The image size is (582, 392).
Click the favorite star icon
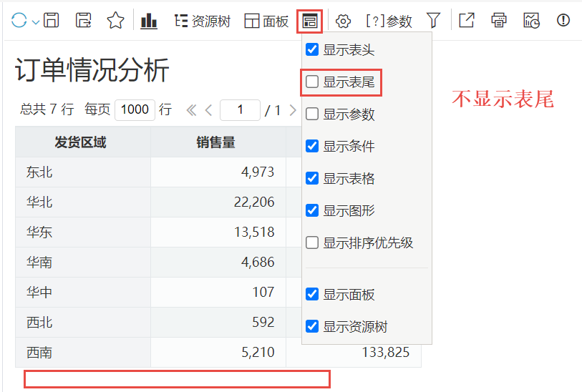pos(115,20)
